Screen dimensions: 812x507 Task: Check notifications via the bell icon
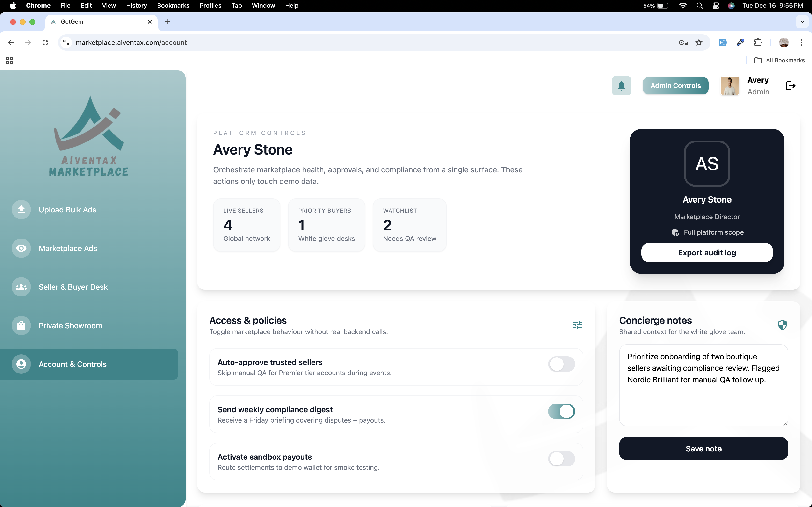click(x=621, y=85)
